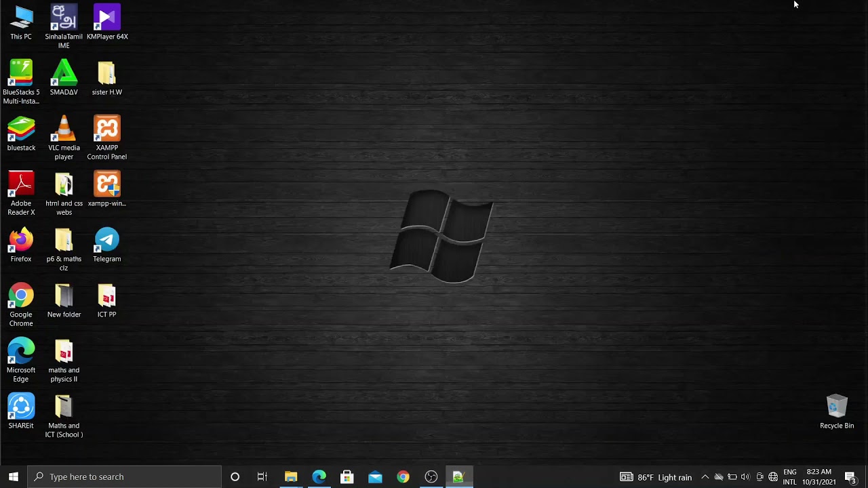Select the SHAREit desktop shortcut
868x488 pixels.
tap(21, 412)
